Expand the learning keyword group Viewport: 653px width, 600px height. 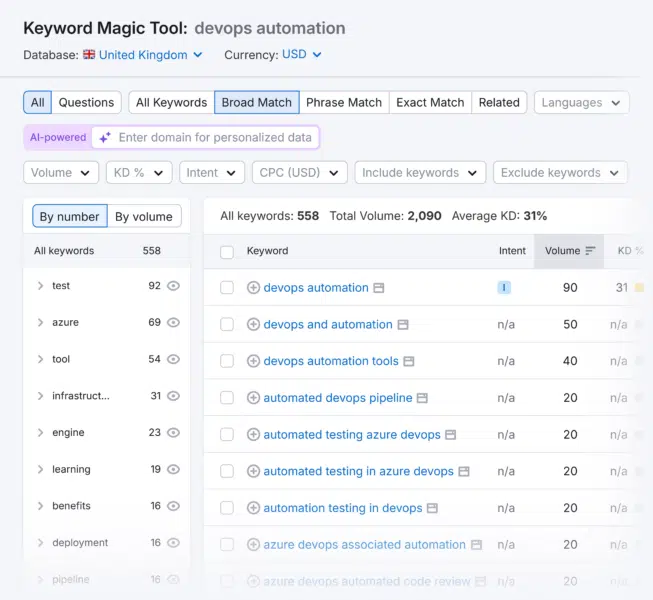(40, 469)
